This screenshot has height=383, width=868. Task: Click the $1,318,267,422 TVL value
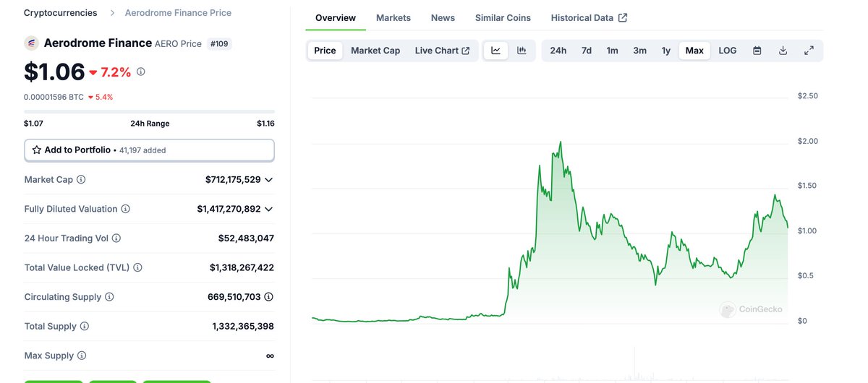242,267
